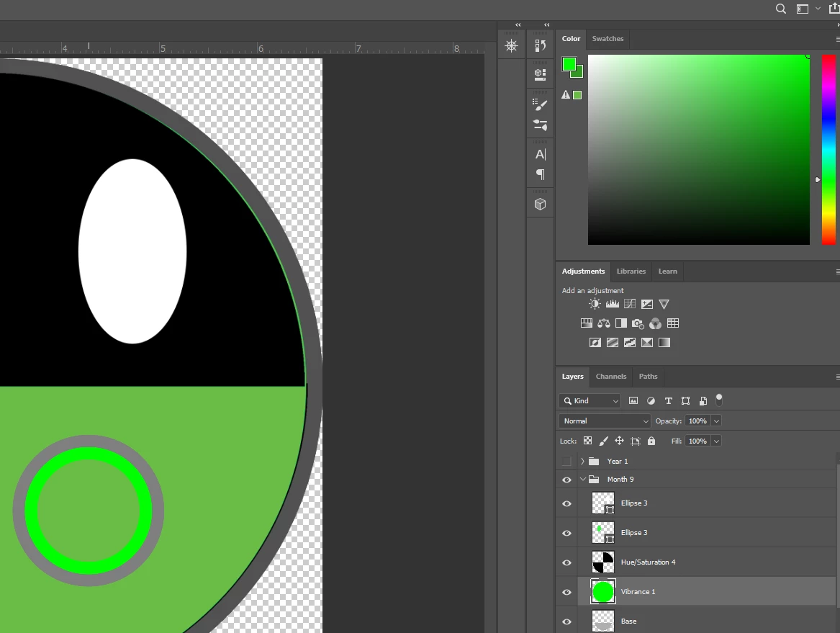Add a Gradient Map adjustment
840x633 pixels.
[x=664, y=343]
